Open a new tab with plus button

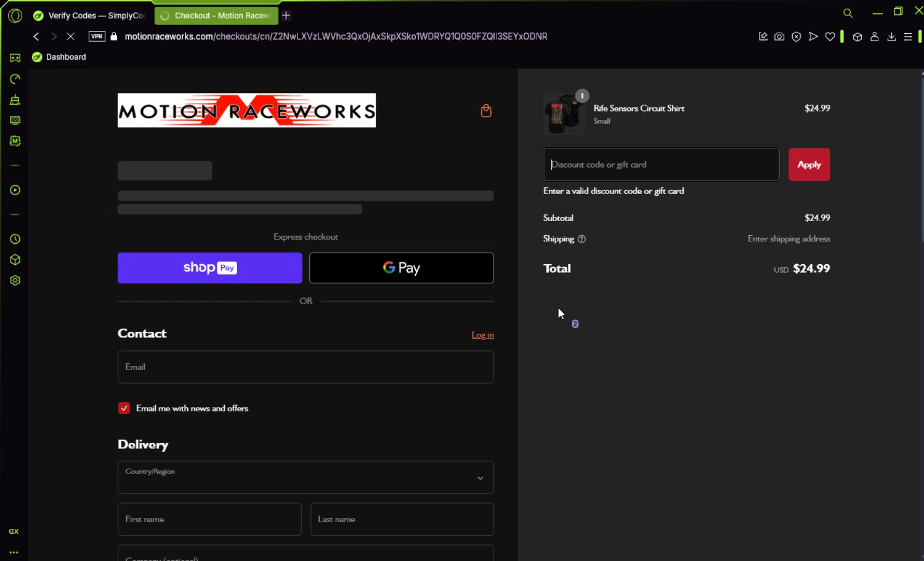[286, 15]
